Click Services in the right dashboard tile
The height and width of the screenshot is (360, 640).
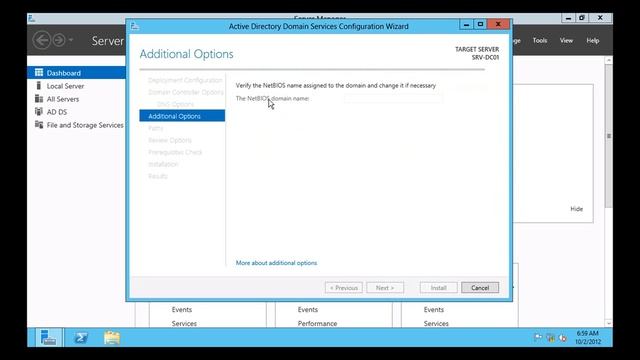pyautogui.click(x=436, y=323)
